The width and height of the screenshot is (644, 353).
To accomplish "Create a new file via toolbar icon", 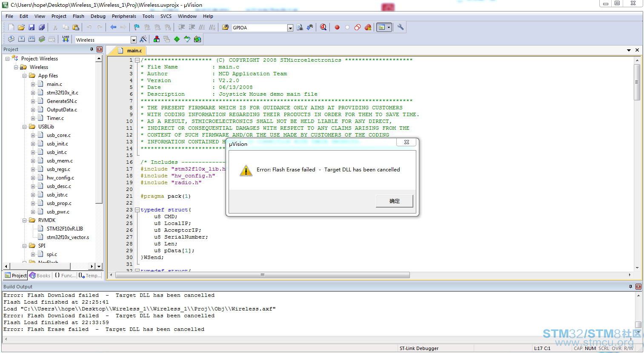I will 11,27.
